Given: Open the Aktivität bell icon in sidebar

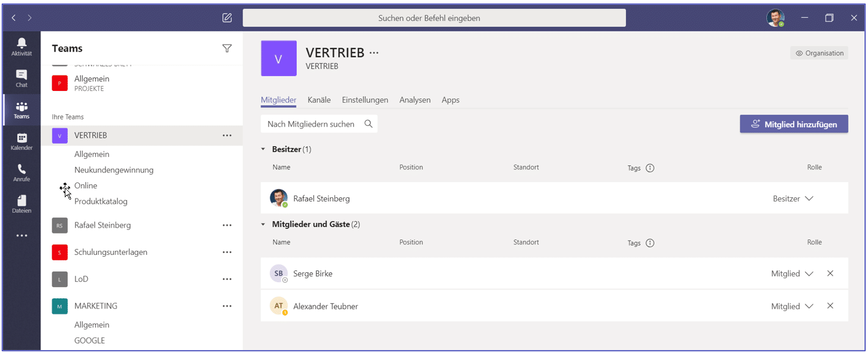Looking at the screenshot, I should click(21, 46).
